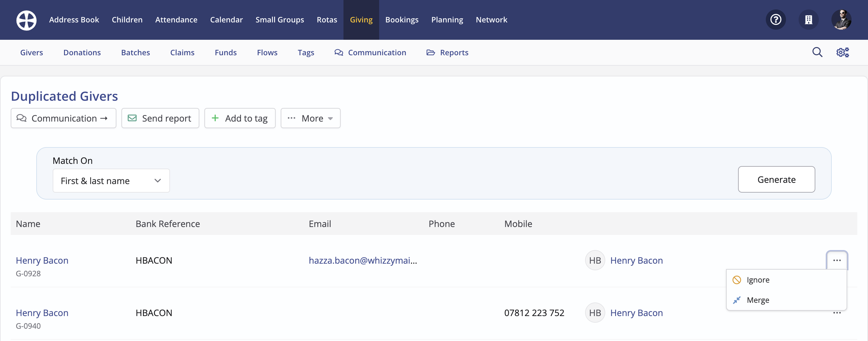Image resolution: width=868 pixels, height=341 pixels.
Task: Click HBACON bank reference in G-0940 row
Action: [154, 313]
